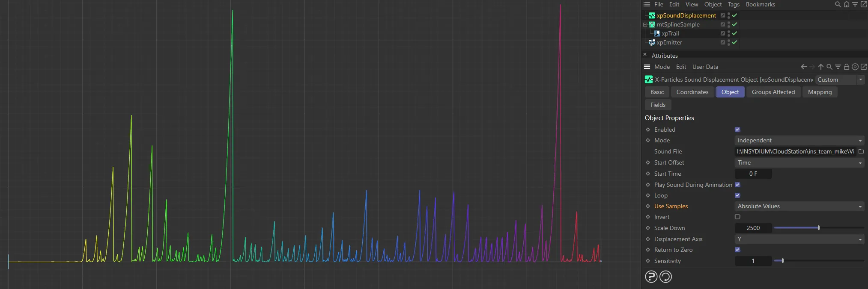
Task: Click the mtSplineSample object icon
Action: 652,24
